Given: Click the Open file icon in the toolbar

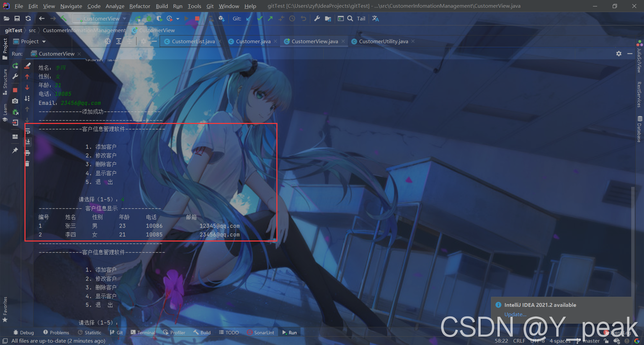Looking at the screenshot, I should (6, 18).
